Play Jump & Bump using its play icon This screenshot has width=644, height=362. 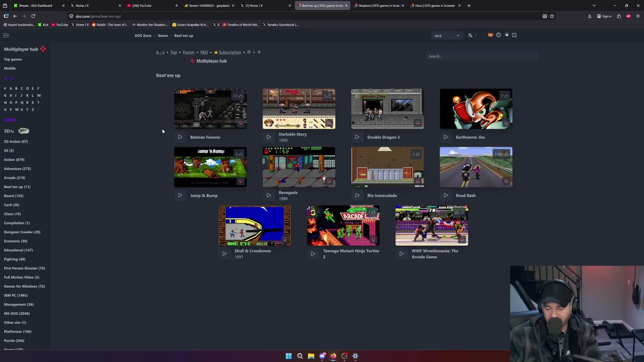pos(180,196)
